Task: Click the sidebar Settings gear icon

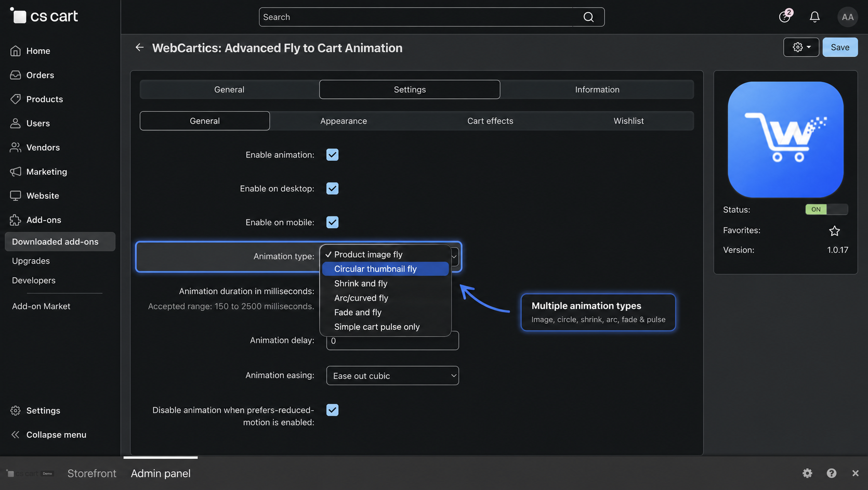Action: pos(16,410)
